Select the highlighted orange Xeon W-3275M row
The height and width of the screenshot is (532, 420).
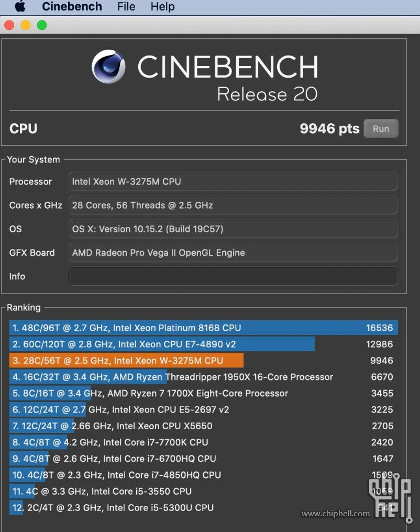point(203,361)
